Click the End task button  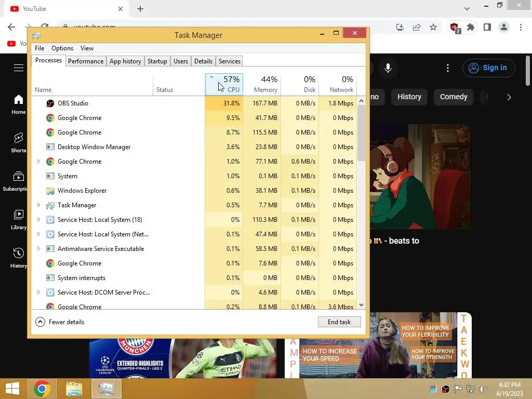tap(339, 322)
